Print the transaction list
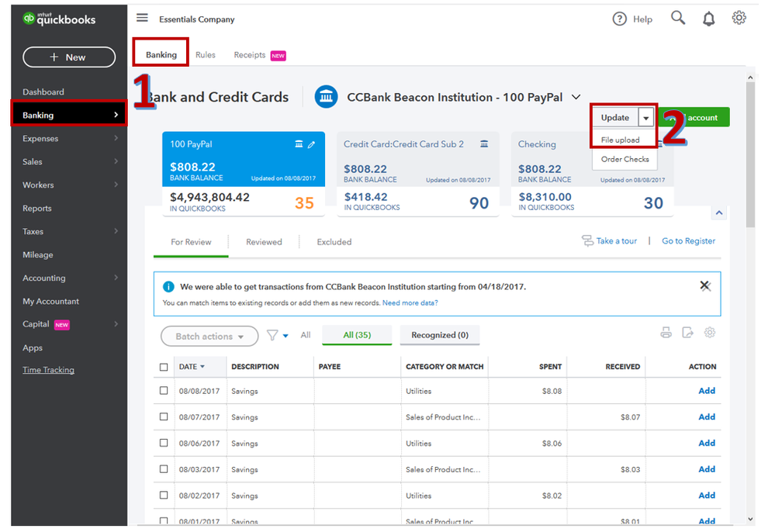 point(666,333)
